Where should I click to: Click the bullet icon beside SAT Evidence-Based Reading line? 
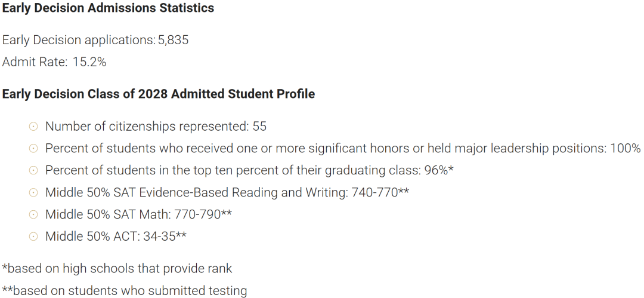[x=33, y=192]
